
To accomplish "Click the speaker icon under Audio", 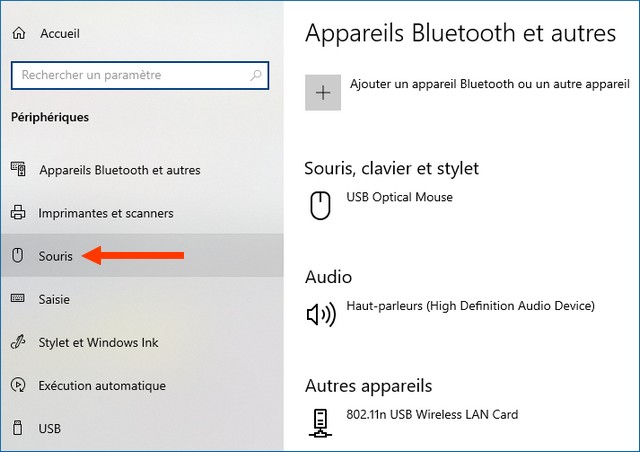I will 321,315.
